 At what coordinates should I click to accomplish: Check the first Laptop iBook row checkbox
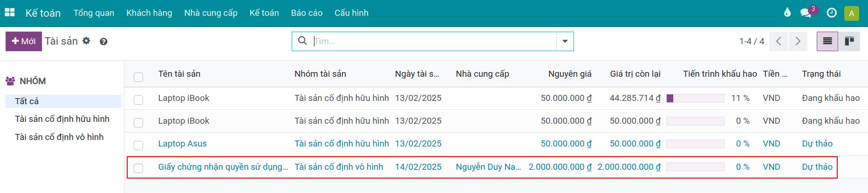coord(138,100)
